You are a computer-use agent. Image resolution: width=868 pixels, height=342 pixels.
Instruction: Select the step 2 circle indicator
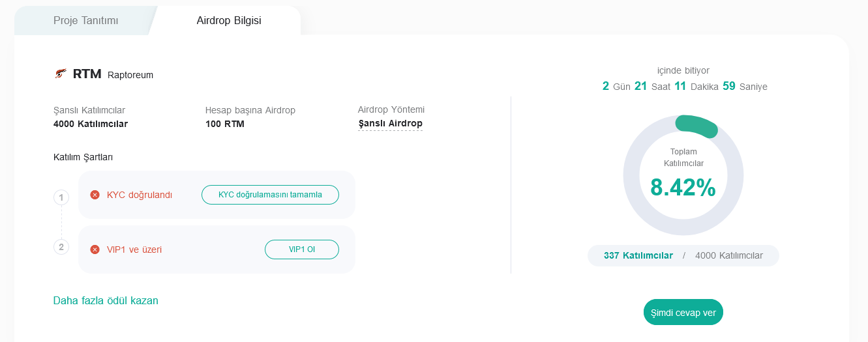[61, 247]
